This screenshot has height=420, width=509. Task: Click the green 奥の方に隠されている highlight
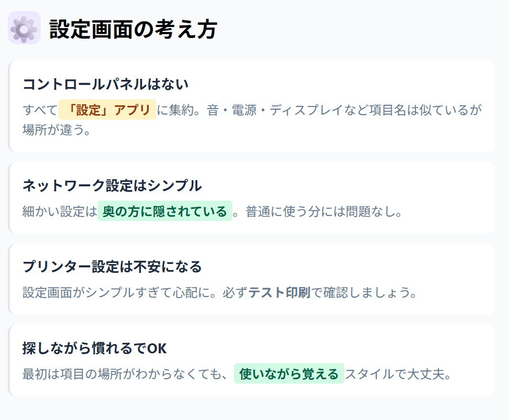click(x=165, y=211)
